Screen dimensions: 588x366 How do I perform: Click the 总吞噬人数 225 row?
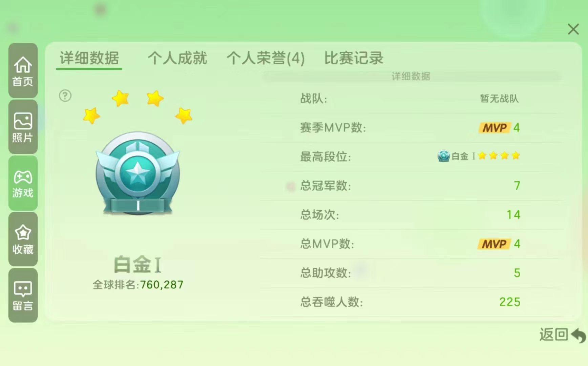click(410, 302)
